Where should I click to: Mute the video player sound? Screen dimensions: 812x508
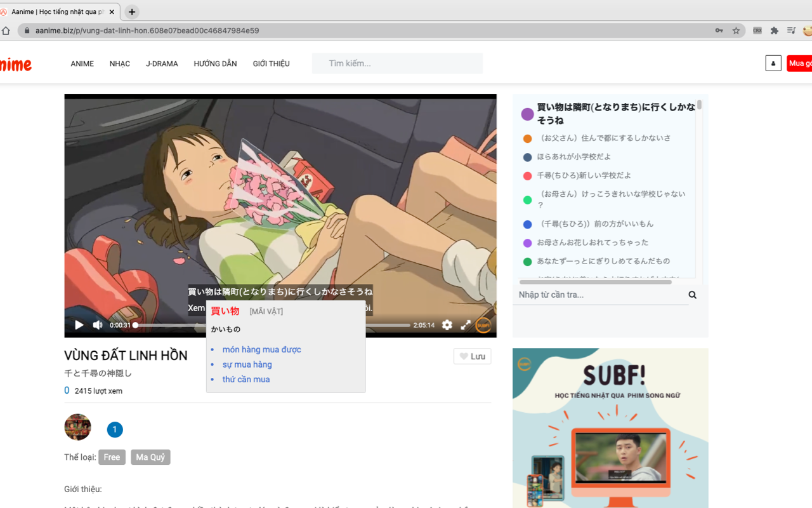coord(97,324)
